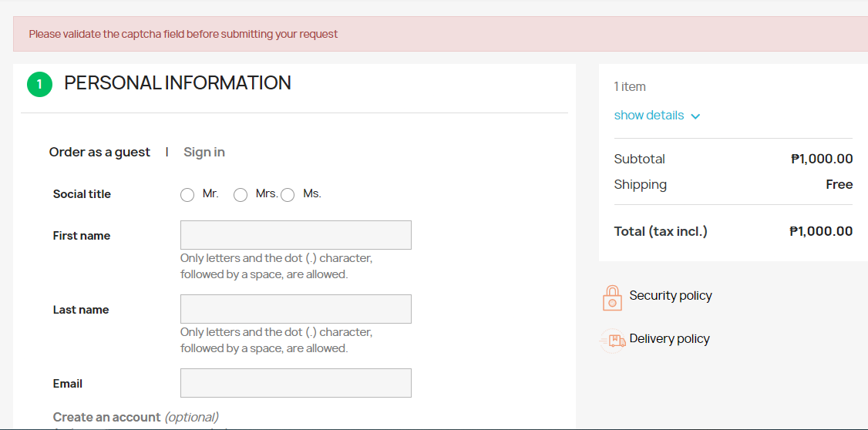Click the green step 1 circle badge

coord(39,84)
